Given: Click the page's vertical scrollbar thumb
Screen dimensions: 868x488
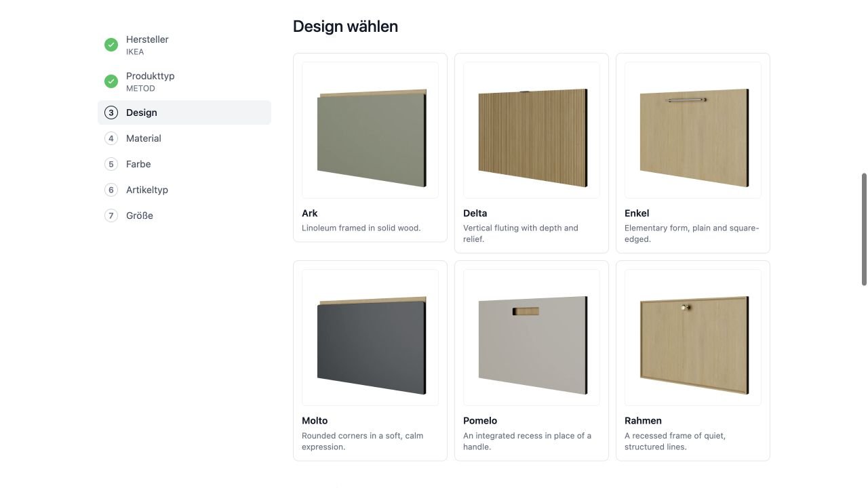Looking at the screenshot, I should click(x=864, y=229).
